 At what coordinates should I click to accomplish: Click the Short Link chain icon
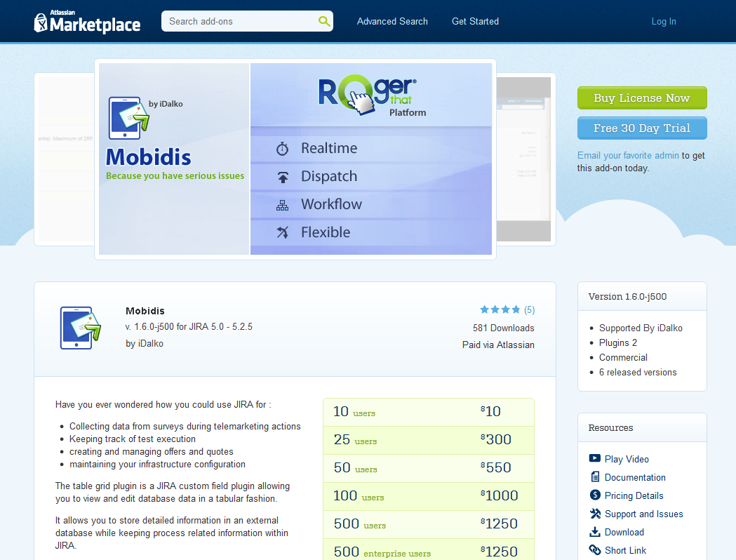[595, 550]
